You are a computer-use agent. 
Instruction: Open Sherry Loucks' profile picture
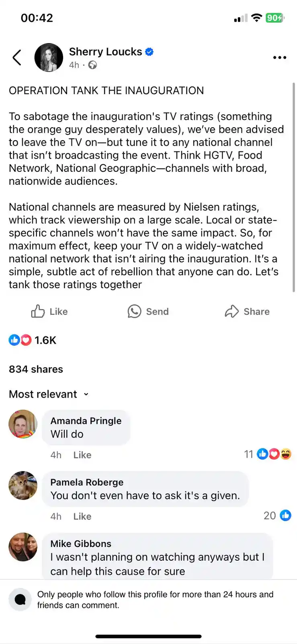click(x=49, y=58)
